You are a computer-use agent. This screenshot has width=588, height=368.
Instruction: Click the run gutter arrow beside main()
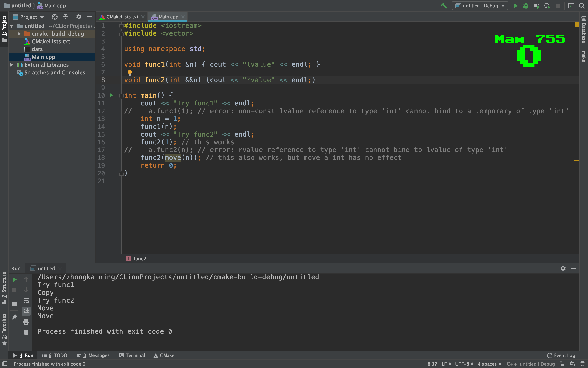coord(111,95)
